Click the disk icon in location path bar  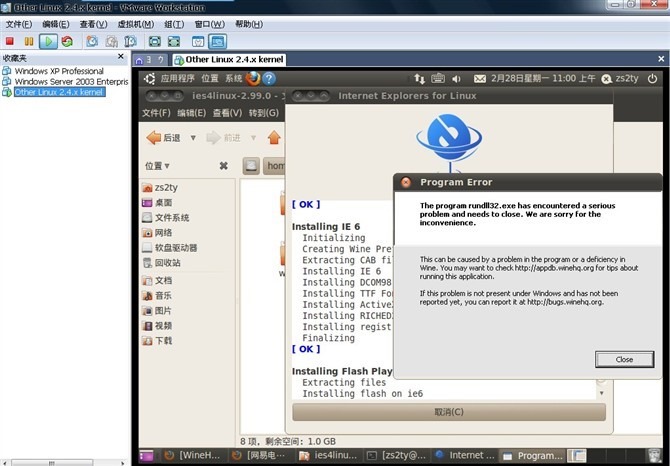[251, 166]
